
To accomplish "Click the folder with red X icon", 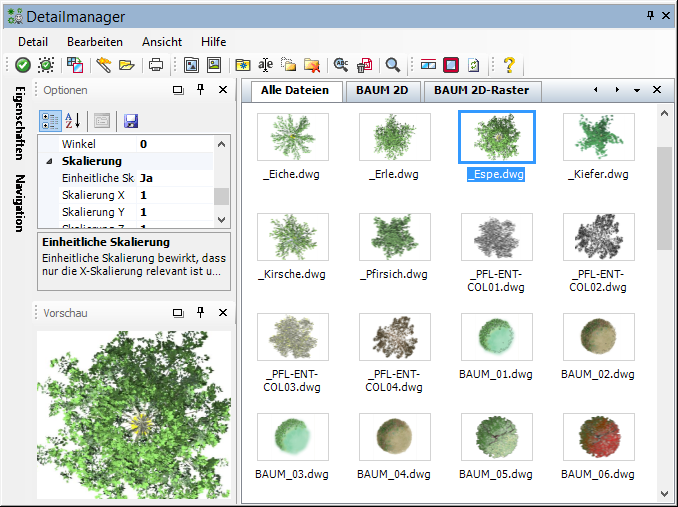I will pyautogui.click(x=312, y=65).
